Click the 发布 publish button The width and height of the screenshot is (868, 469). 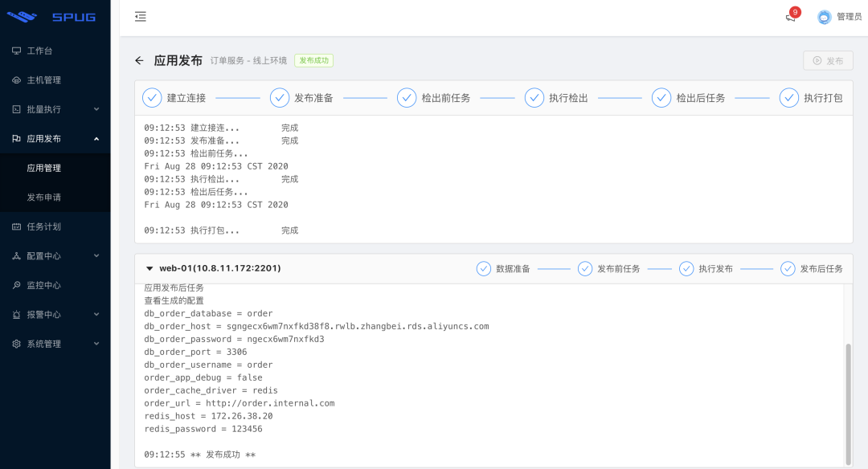(x=828, y=59)
